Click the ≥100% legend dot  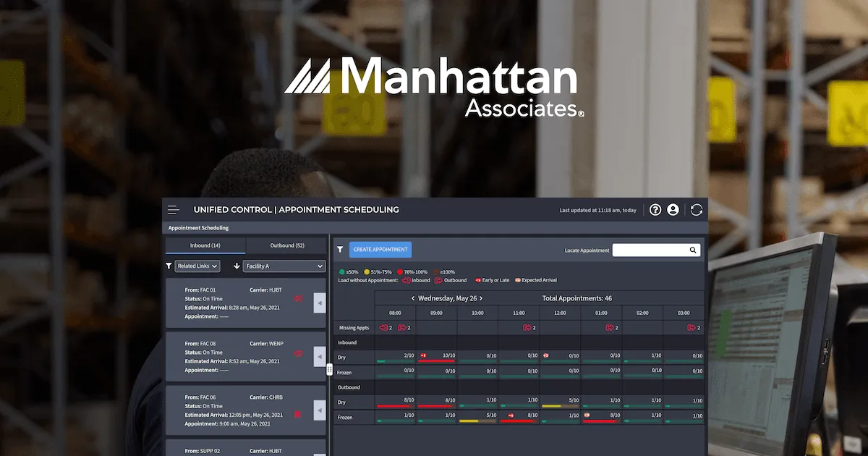point(435,272)
